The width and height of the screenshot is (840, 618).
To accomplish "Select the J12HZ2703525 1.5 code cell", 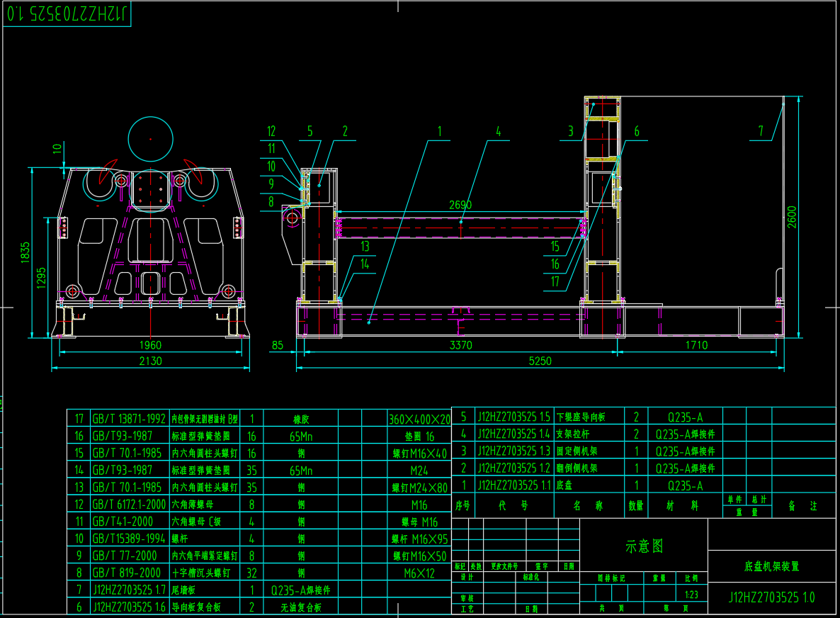I will (514, 417).
